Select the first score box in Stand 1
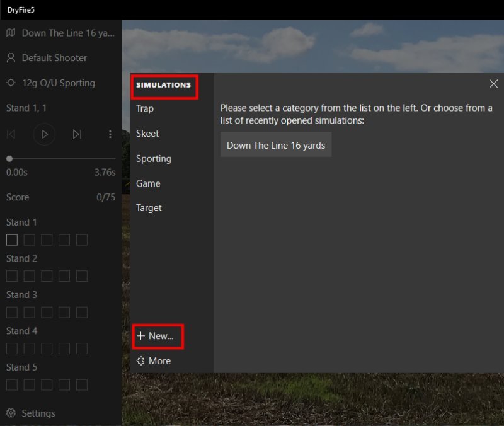504x426 pixels. (x=11, y=239)
